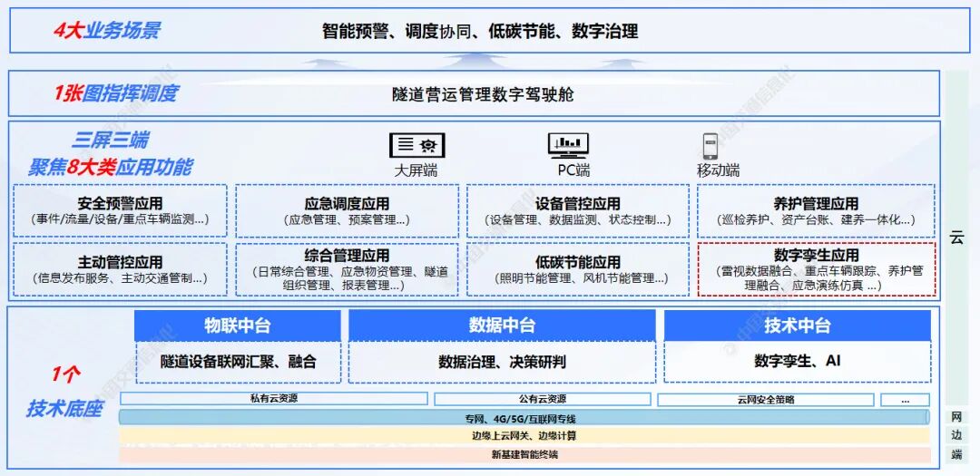
Task: Click the large screen (大屏端) monitor icon
Action: (x=416, y=145)
